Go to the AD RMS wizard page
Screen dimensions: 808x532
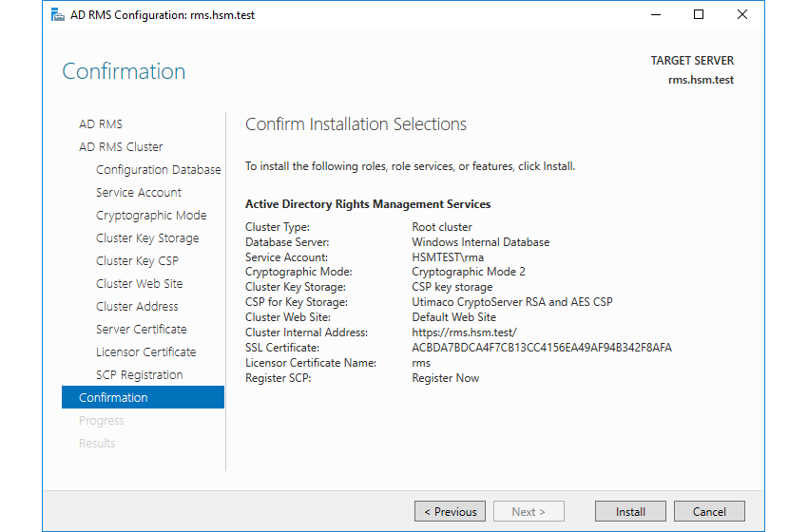click(x=101, y=124)
